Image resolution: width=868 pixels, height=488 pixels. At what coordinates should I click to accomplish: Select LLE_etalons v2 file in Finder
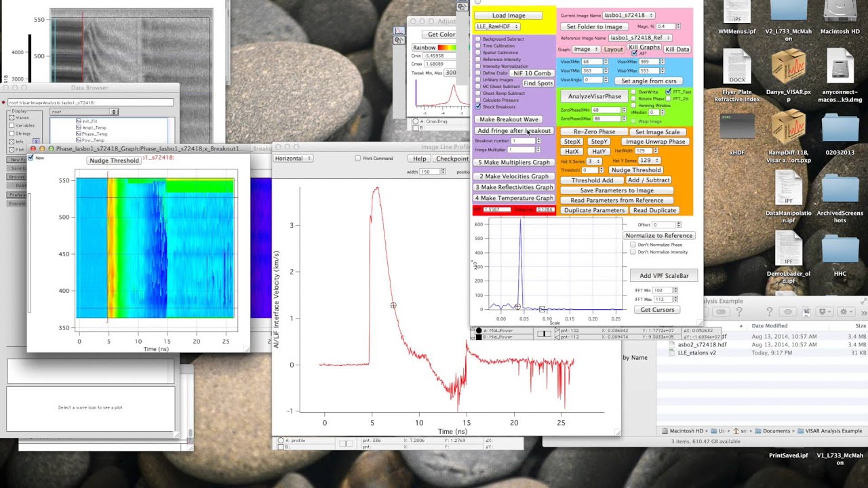696,352
